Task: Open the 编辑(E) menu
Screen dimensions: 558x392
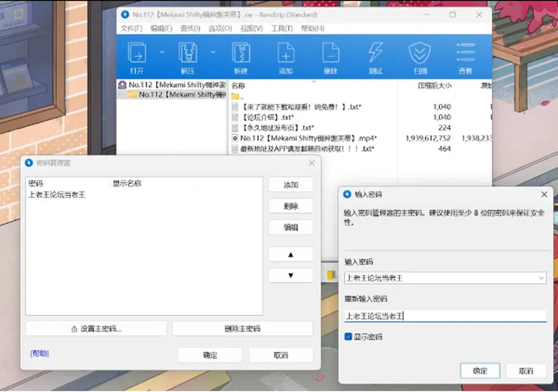Action: [x=161, y=28]
